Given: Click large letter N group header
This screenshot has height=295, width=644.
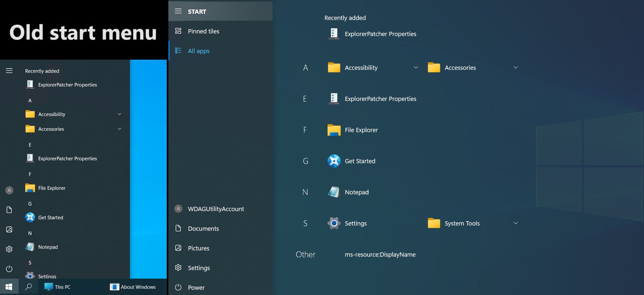Looking at the screenshot, I should click(305, 192).
